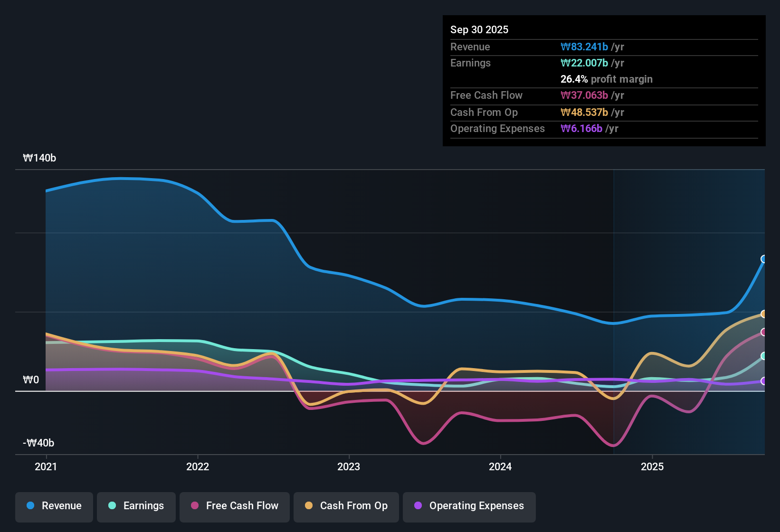Viewport: 780px width, 532px height.
Task: Click the ₩83.241b revenue value
Action: [x=584, y=47]
